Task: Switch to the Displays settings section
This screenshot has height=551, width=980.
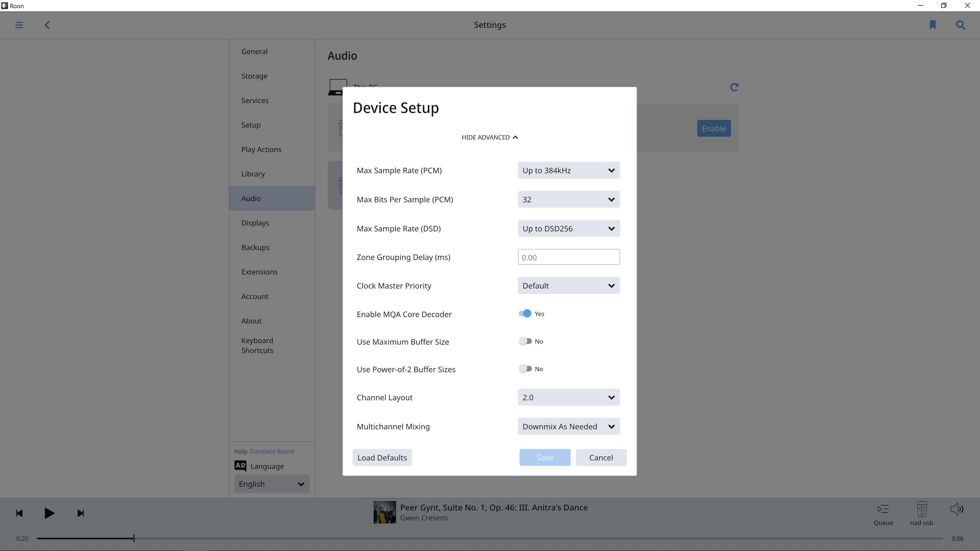Action: tap(255, 223)
